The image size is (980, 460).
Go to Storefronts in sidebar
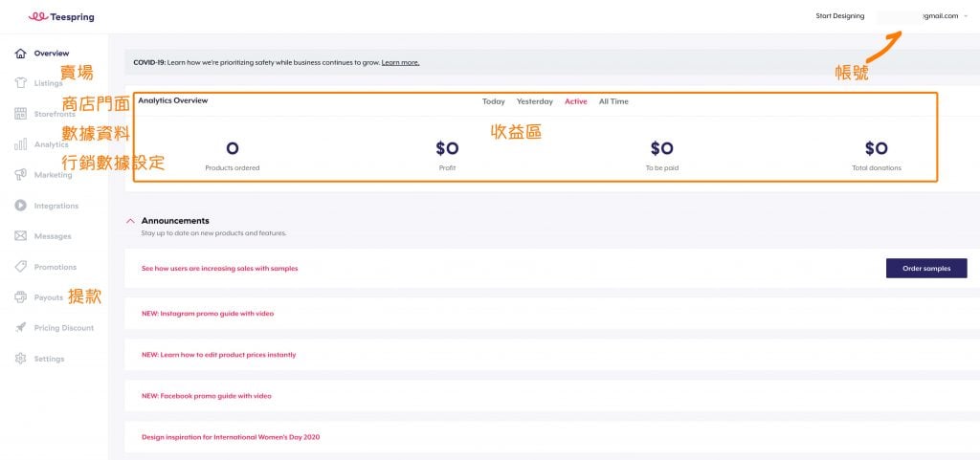(x=55, y=114)
